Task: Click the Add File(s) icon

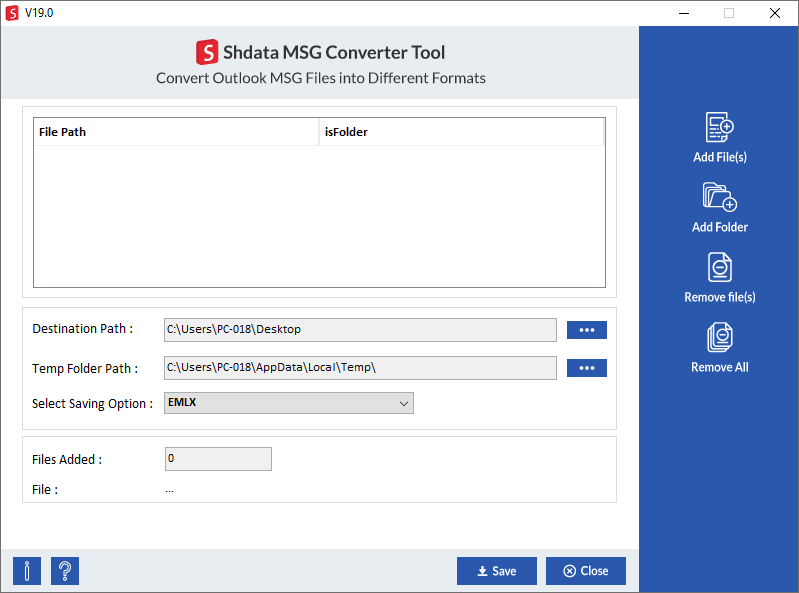Action: point(720,127)
